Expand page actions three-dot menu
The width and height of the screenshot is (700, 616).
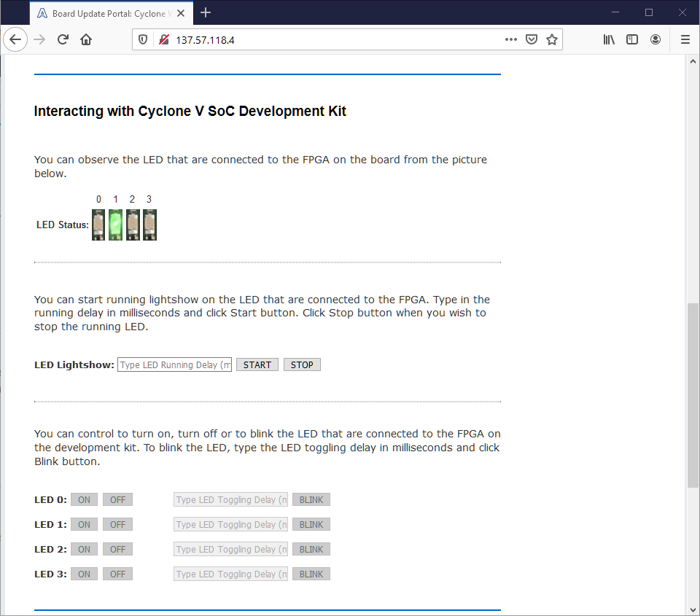pyautogui.click(x=510, y=39)
